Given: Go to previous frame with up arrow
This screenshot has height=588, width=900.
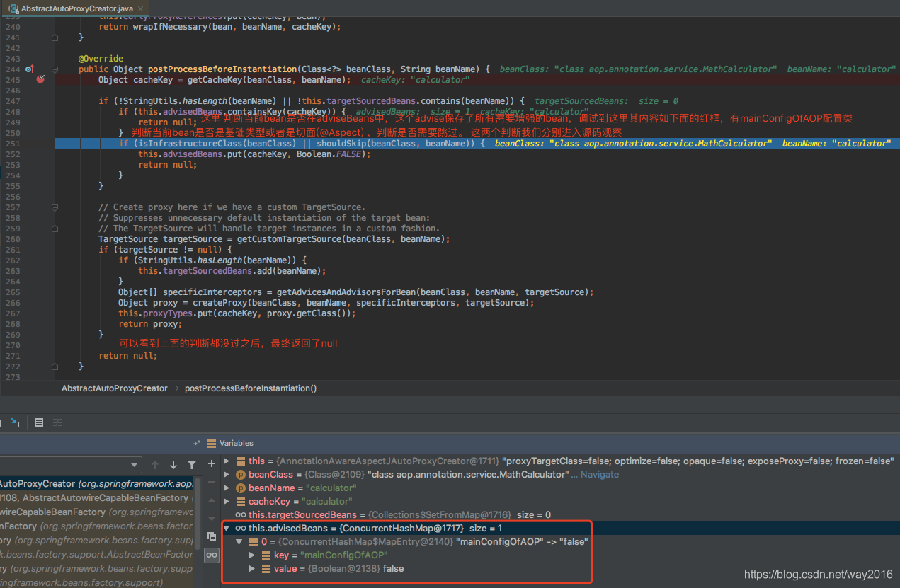Looking at the screenshot, I should pos(155,465).
